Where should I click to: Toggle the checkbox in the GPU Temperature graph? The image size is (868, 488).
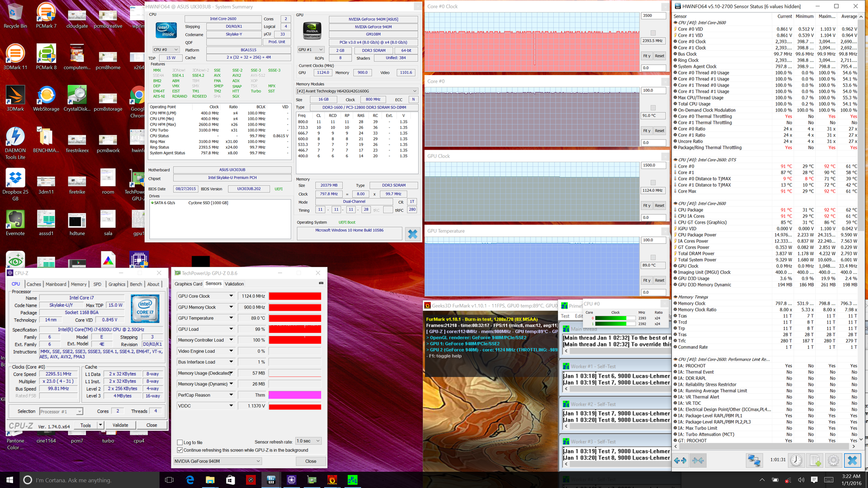(653, 258)
